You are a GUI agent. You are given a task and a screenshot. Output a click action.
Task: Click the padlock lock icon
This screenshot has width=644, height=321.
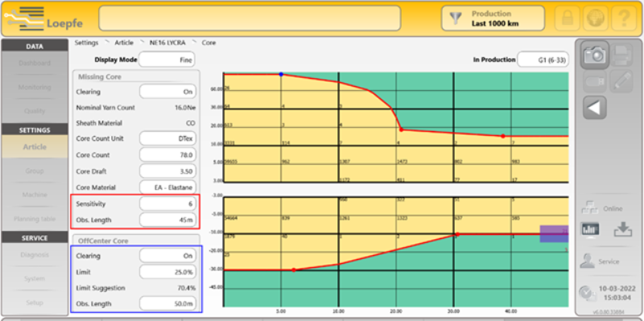[x=568, y=19]
